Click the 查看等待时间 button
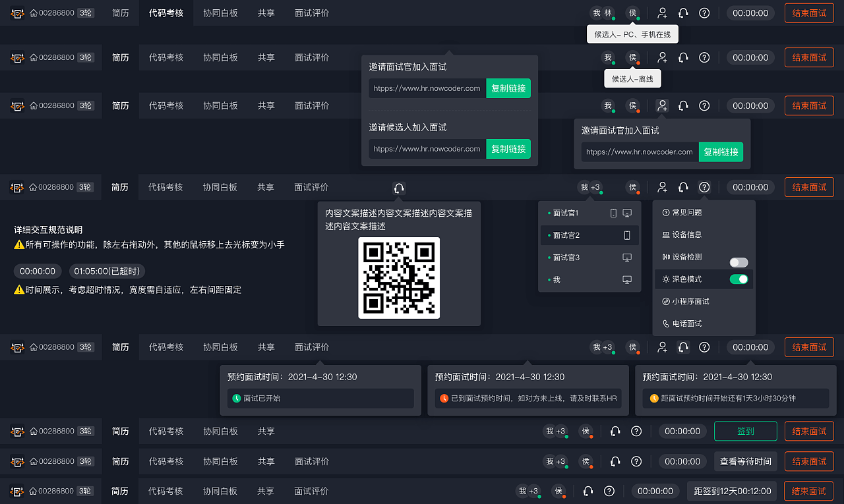This screenshot has height=504, width=844. 746,461
